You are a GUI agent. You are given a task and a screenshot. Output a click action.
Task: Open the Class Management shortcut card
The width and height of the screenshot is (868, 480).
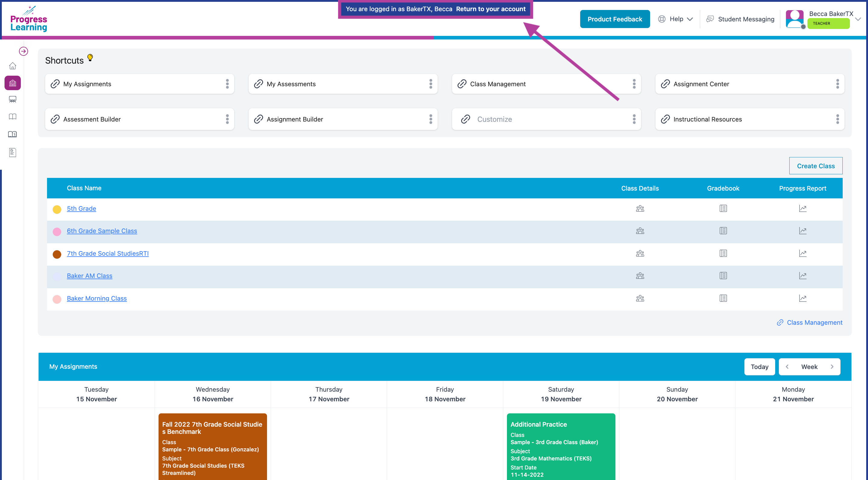pyautogui.click(x=546, y=84)
